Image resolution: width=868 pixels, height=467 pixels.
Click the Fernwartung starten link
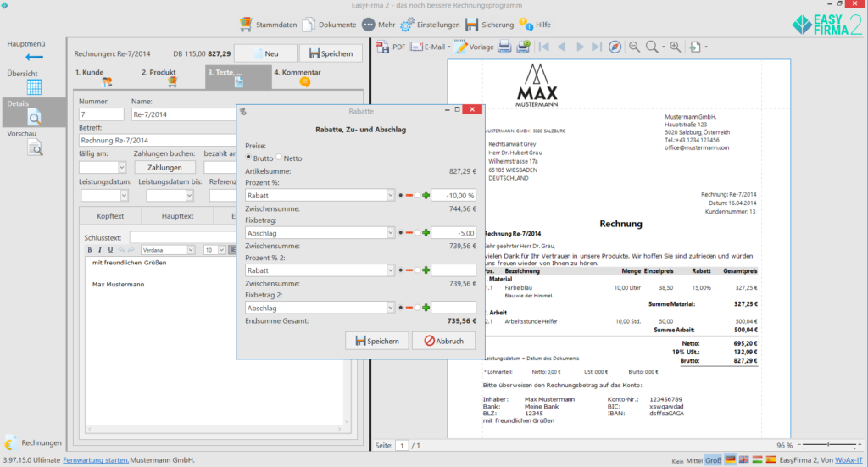96,460
